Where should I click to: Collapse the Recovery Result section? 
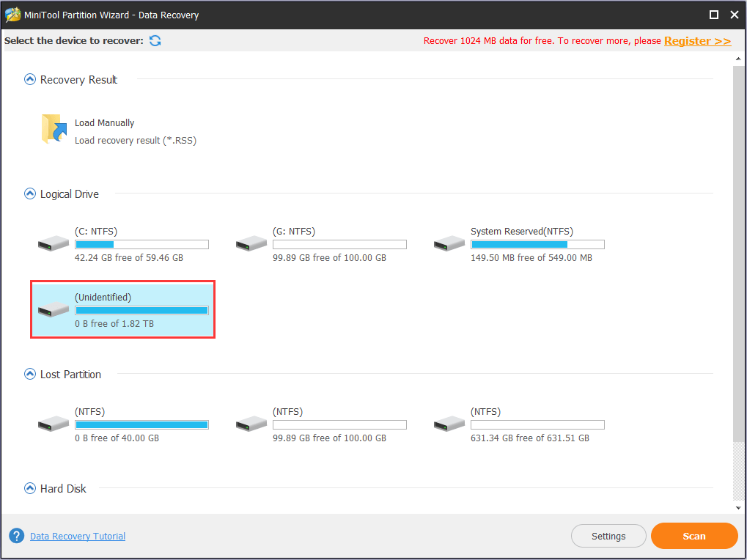coord(30,79)
